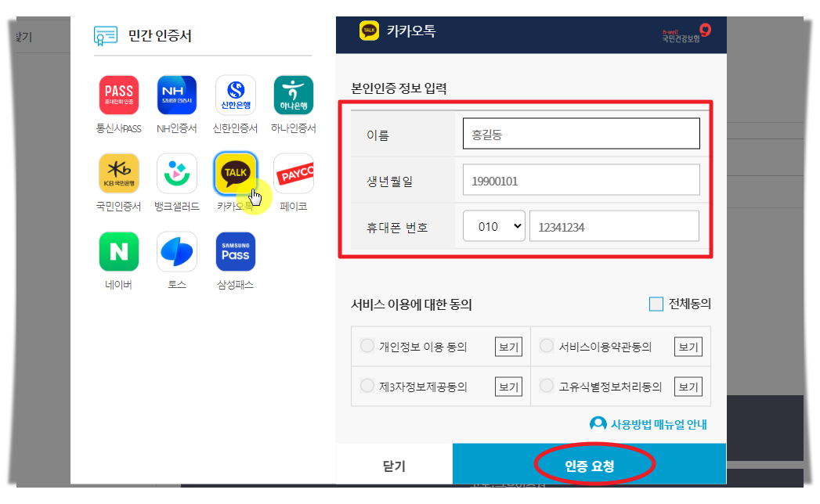Click the 민간 인증서 certificate header icon

pyautogui.click(x=106, y=36)
